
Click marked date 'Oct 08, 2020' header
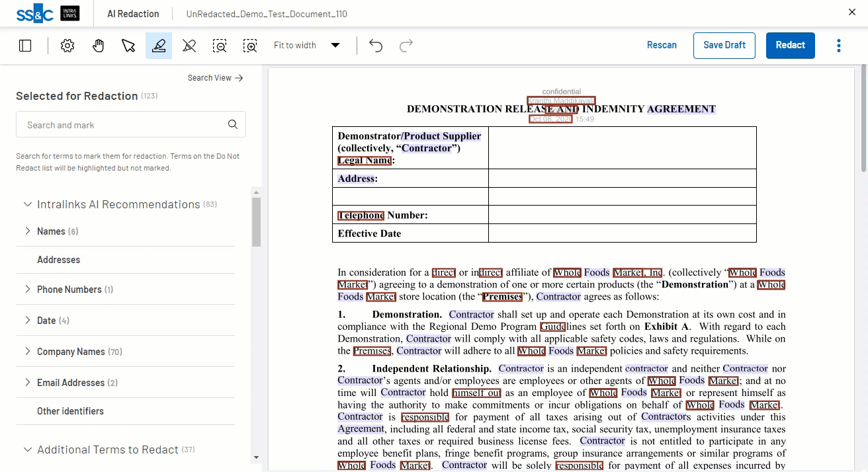point(550,119)
